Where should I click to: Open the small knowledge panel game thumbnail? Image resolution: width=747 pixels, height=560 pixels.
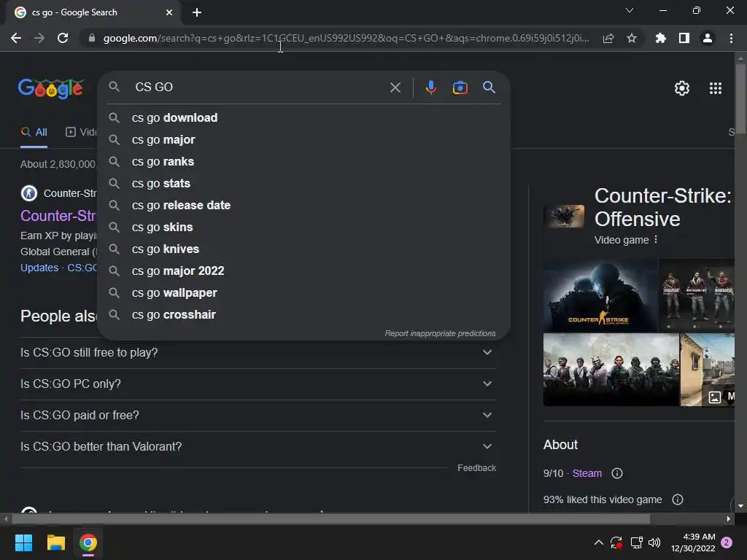pos(564,216)
